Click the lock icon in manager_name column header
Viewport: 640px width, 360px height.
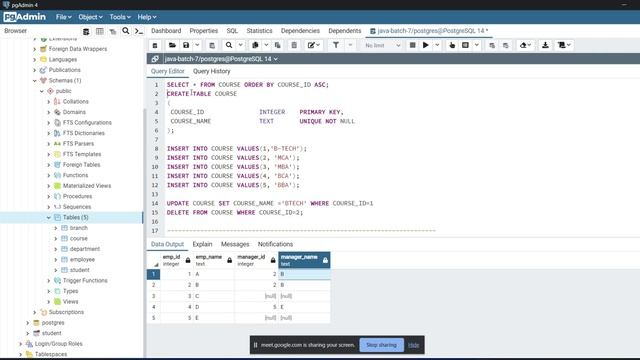(325, 260)
